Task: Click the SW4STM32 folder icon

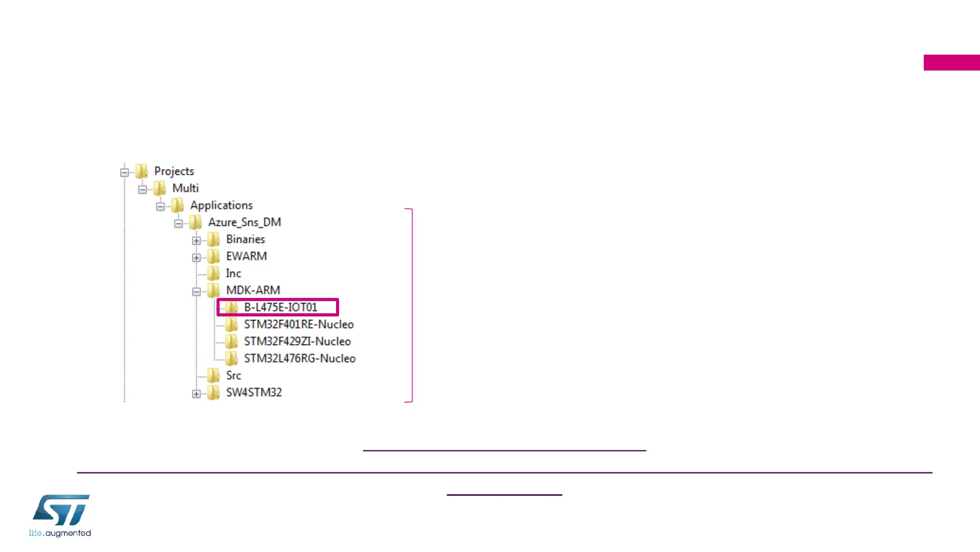Action: coord(213,393)
